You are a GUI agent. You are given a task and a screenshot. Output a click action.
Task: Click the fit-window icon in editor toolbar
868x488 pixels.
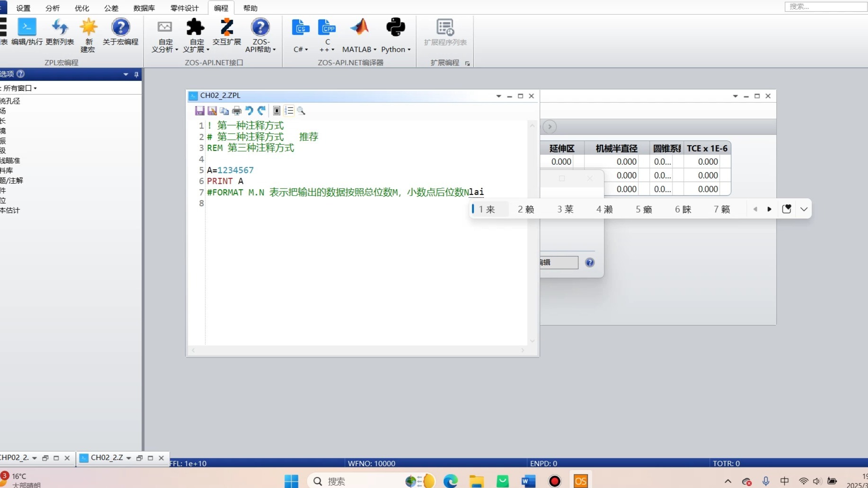pos(277,111)
